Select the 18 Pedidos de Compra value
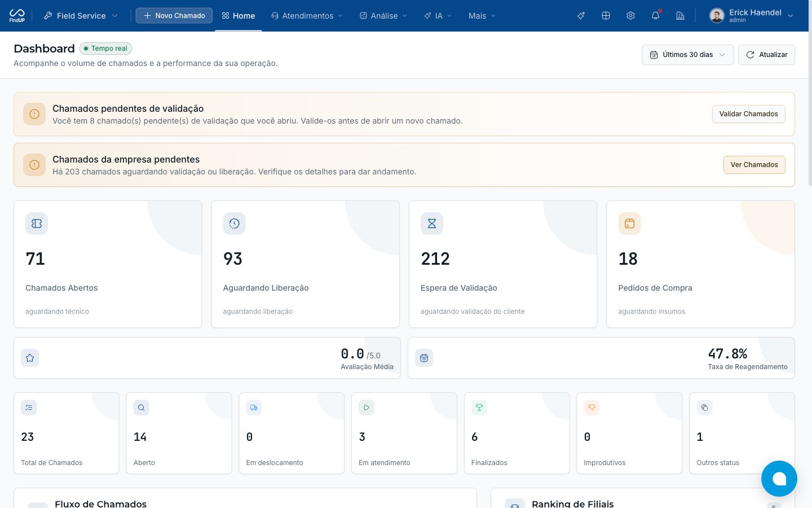Screen dimensions: 812x508 (628, 259)
